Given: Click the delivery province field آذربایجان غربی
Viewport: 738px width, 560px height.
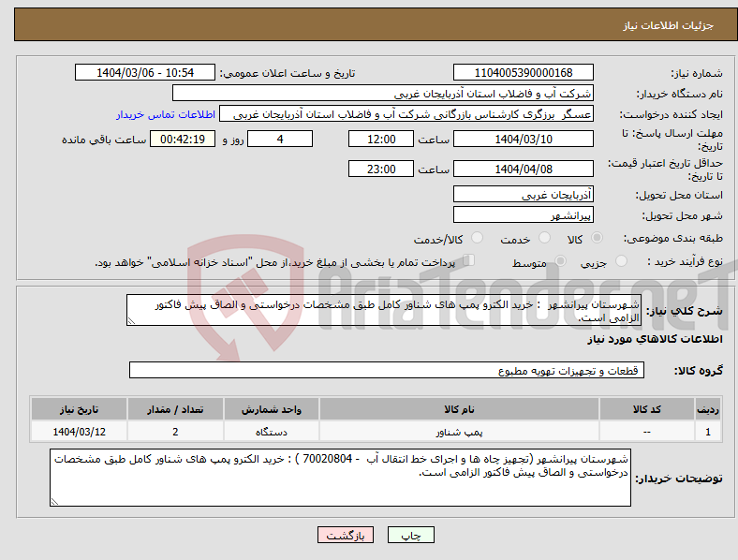Looking at the screenshot, I should pyautogui.click(x=524, y=195).
